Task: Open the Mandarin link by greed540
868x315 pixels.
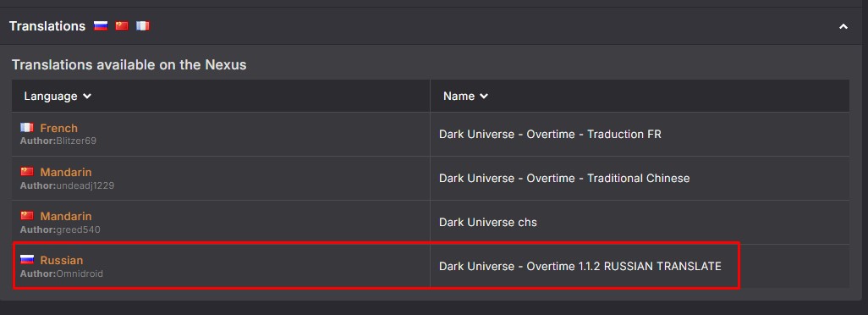Action: coord(66,216)
